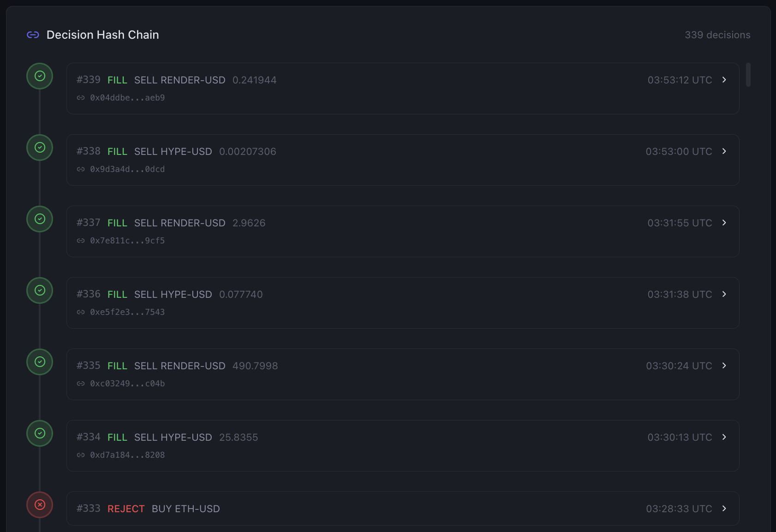776x532 pixels.
Task: Click the link icon beside hash 0xe5f2e3 on #336
Action: [80, 312]
